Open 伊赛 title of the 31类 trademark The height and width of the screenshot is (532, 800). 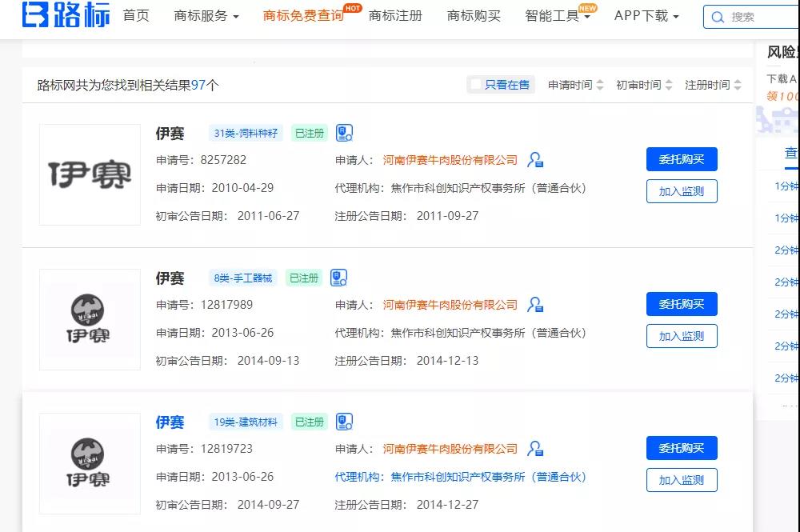pos(170,134)
